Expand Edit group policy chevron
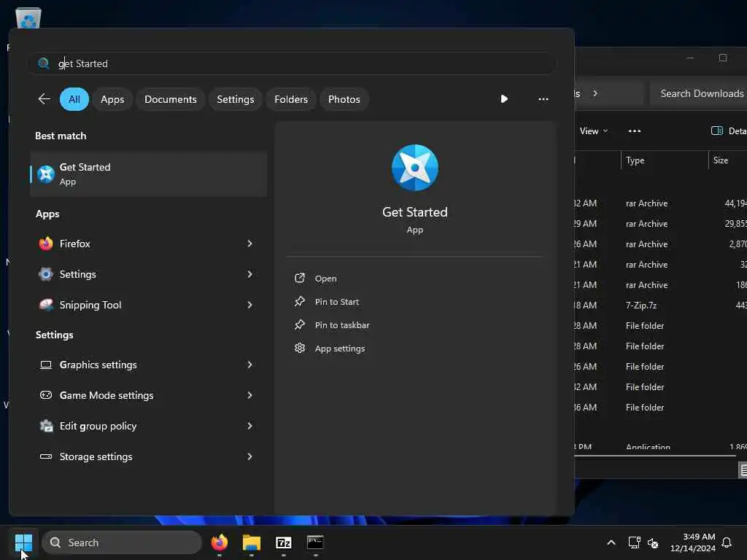The image size is (747, 560). [x=249, y=426]
